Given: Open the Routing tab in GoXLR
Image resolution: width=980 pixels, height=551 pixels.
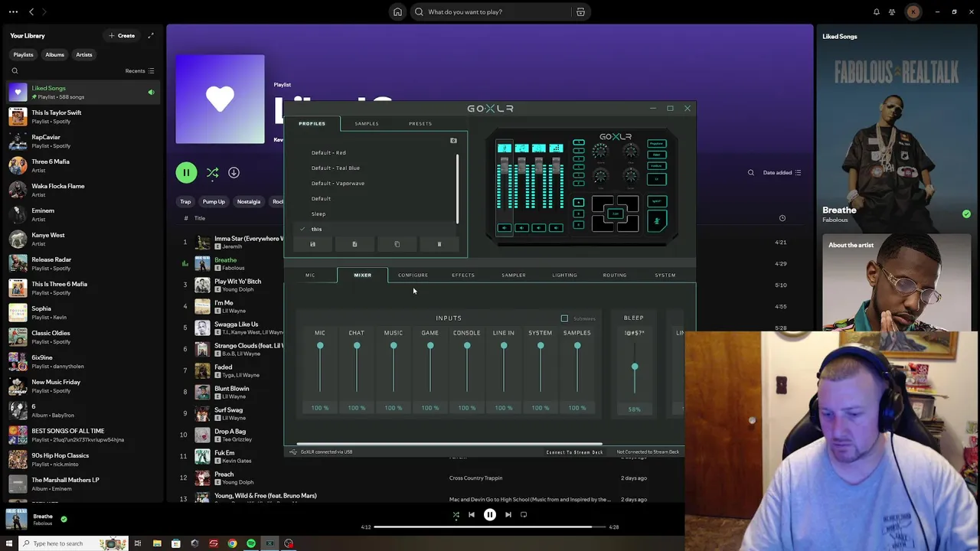Looking at the screenshot, I should (615, 275).
